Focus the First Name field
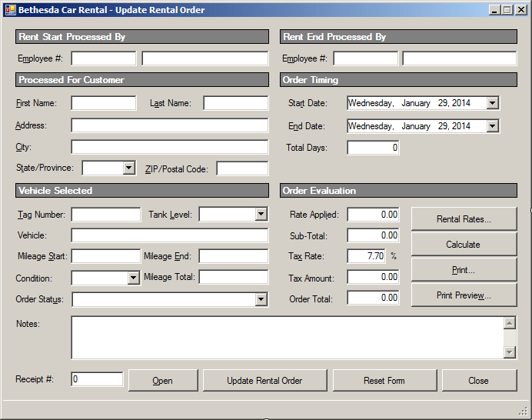This screenshot has height=420, width=532. pos(104,103)
